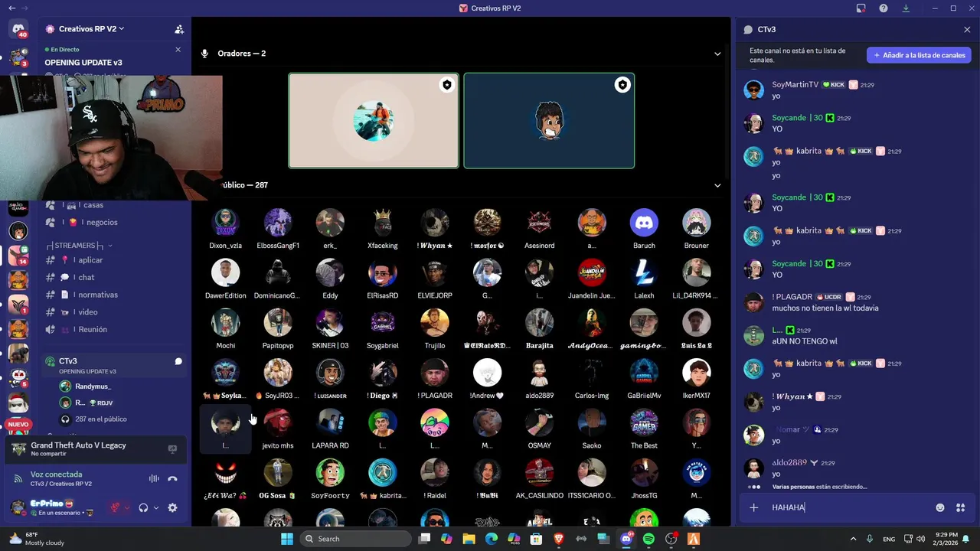The width and height of the screenshot is (980, 551).
Task: Click audience member The Best avatar
Action: click(x=644, y=423)
